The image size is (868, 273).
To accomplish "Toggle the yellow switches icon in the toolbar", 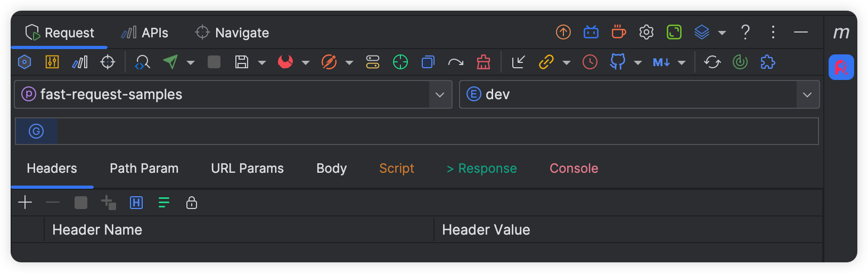I will 373,62.
